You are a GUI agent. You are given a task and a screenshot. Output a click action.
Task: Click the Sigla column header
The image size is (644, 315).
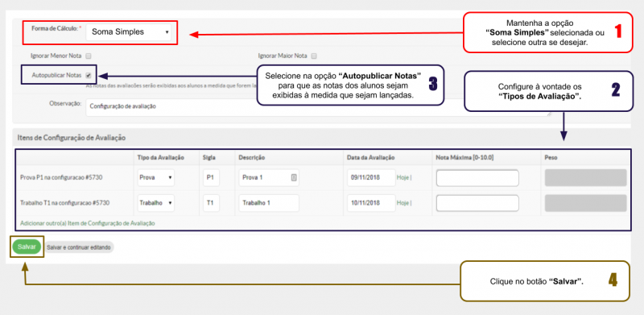click(x=209, y=158)
